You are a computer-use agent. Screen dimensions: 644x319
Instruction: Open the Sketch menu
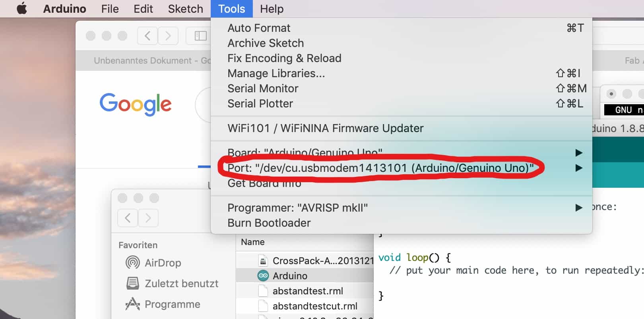pyautogui.click(x=185, y=9)
